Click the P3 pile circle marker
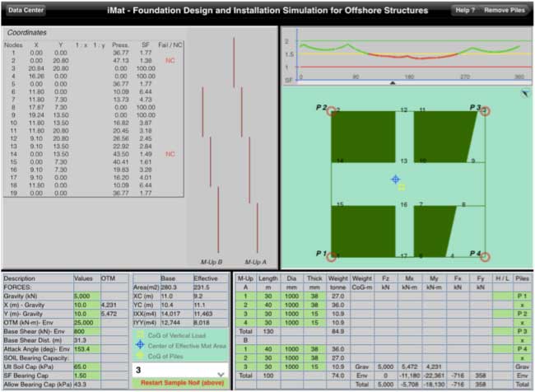This screenshot has width=535, height=392. point(485,110)
